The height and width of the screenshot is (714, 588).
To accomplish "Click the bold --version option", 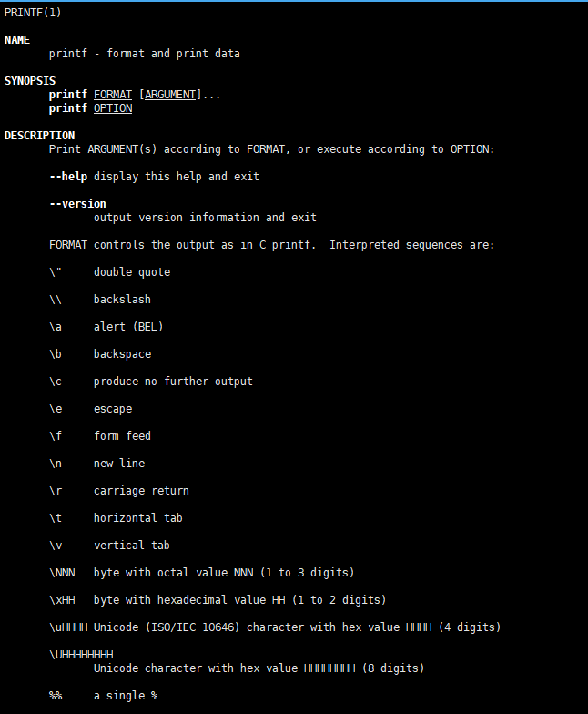I will point(77,204).
